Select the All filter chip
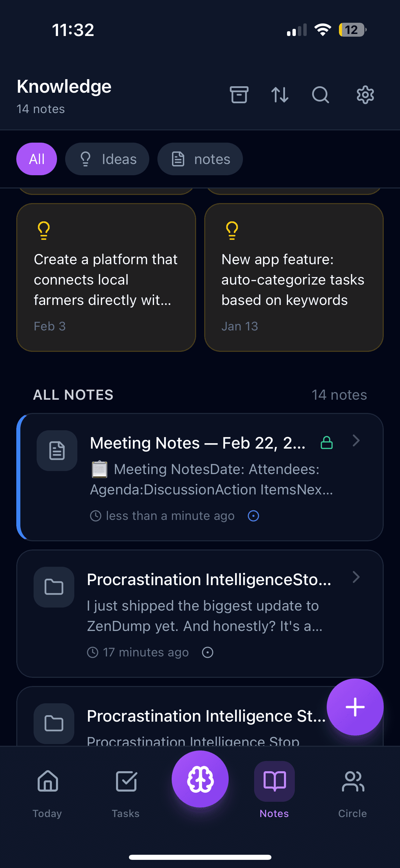 37,159
